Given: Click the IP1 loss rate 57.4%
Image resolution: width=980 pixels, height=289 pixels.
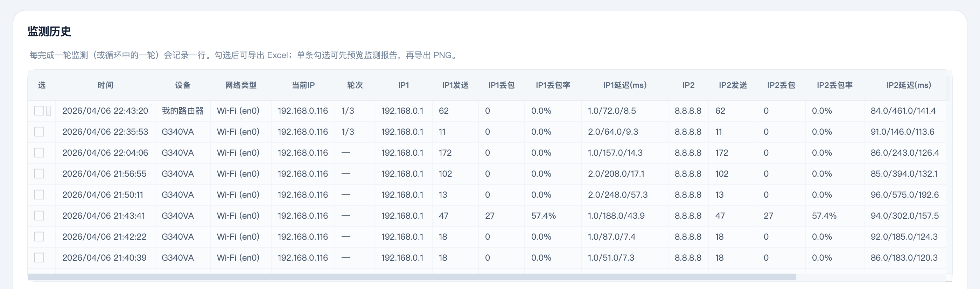Looking at the screenshot, I should click(x=543, y=216).
